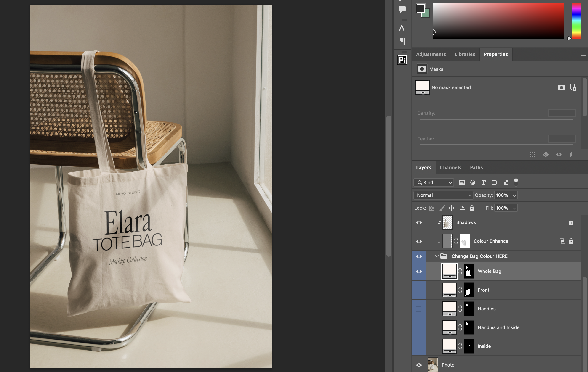This screenshot has height=372, width=588.
Task: Click lock position move icon
Action: tap(451, 208)
